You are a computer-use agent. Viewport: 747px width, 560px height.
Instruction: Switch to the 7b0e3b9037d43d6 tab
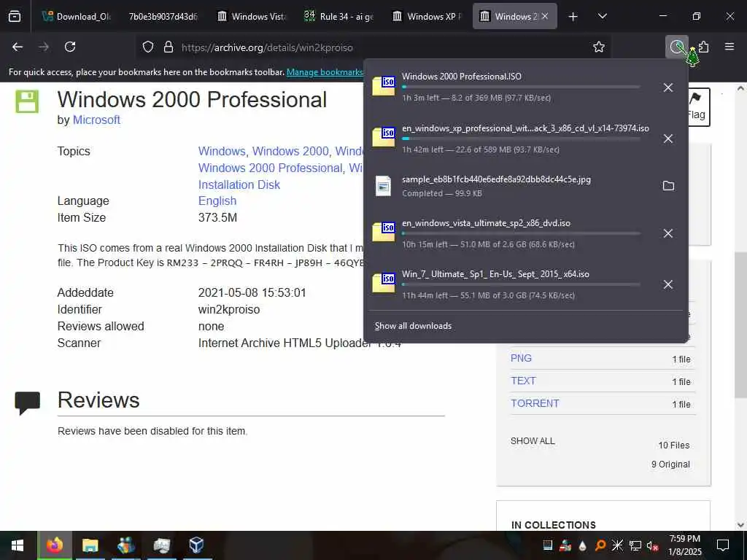click(163, 17)
